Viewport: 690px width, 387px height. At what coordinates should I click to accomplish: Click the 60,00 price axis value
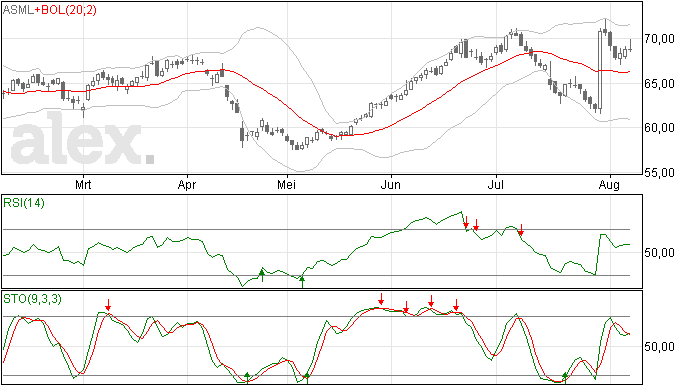click(659, 128)
